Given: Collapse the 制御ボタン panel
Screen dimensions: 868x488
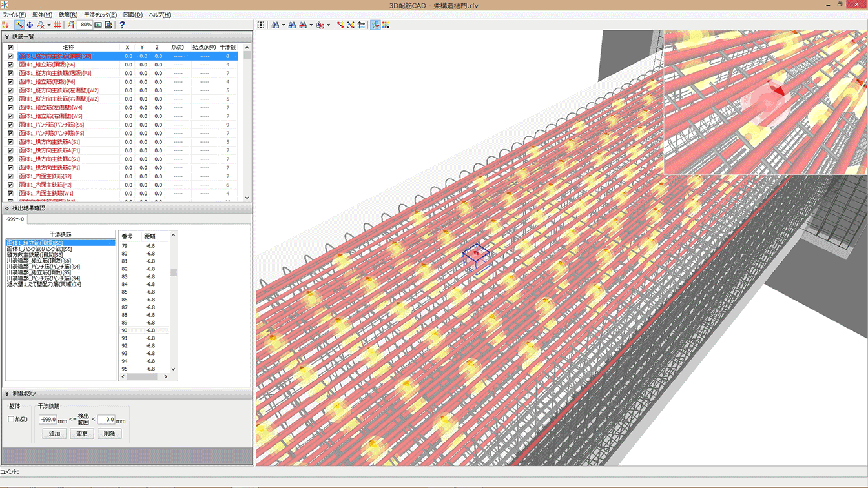Looking at the screenshot, I should 7,393.
